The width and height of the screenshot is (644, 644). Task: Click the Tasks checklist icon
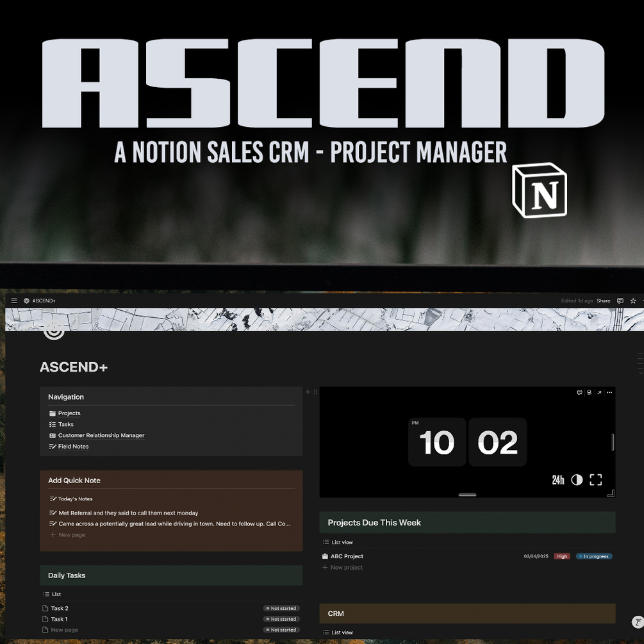(52, 424)
